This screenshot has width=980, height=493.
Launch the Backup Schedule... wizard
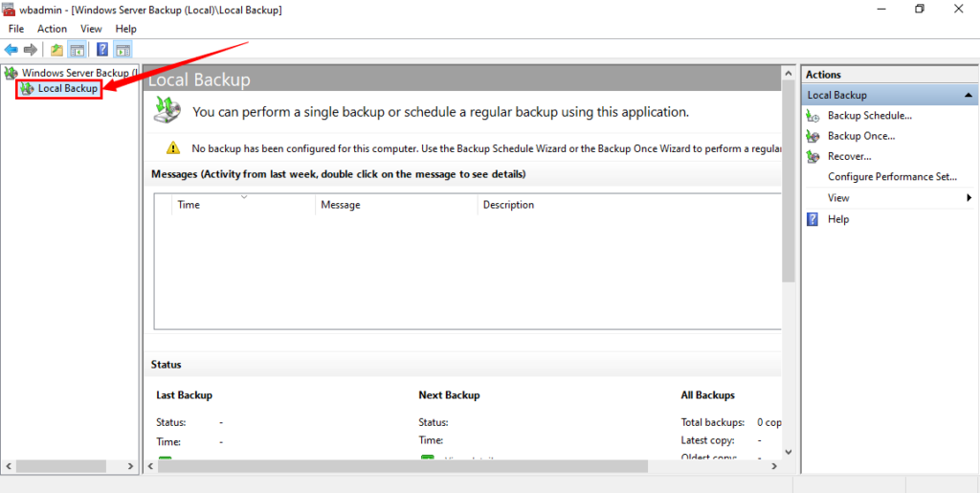tap(869, 116)
